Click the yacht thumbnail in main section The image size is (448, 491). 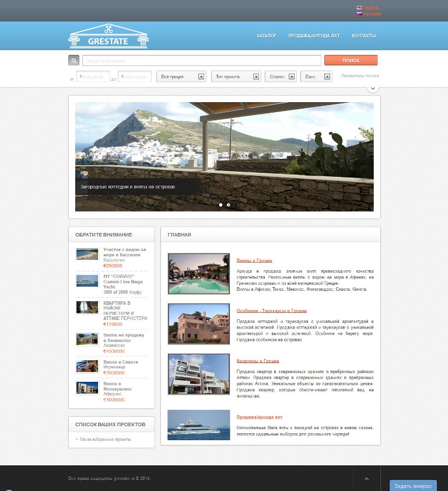pos(199,425)
